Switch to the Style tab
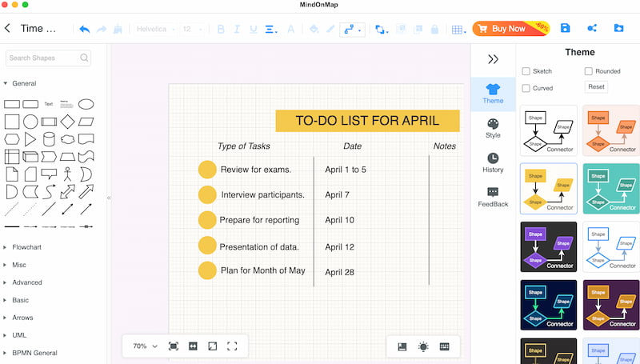 point(493,129)
